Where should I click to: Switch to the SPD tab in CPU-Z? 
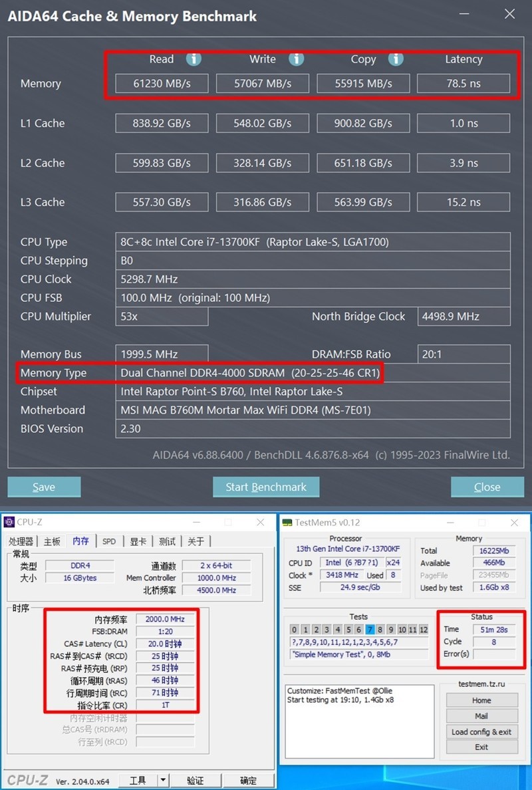pos(108,541)
